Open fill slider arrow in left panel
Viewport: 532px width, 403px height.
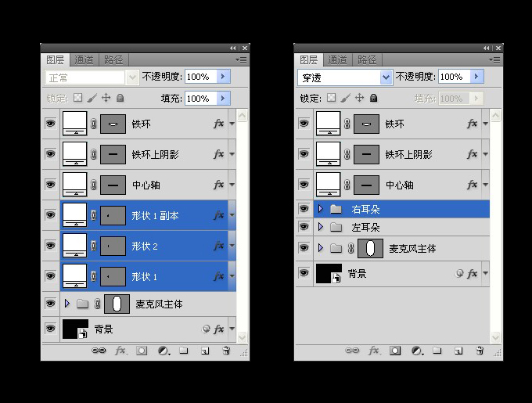(223, 99)
